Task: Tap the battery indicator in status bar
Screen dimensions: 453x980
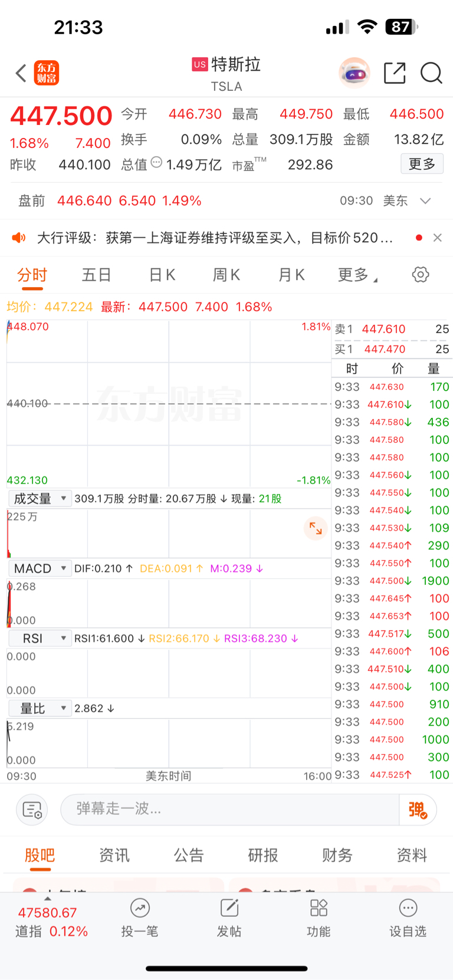Action: pos(402,27)
